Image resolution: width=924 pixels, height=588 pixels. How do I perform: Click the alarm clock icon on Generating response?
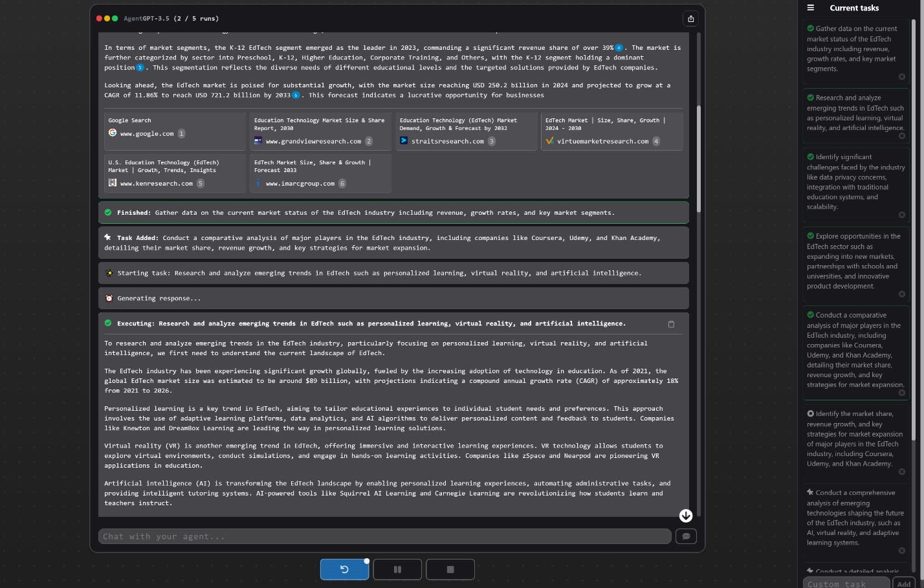tap(109, 298)
